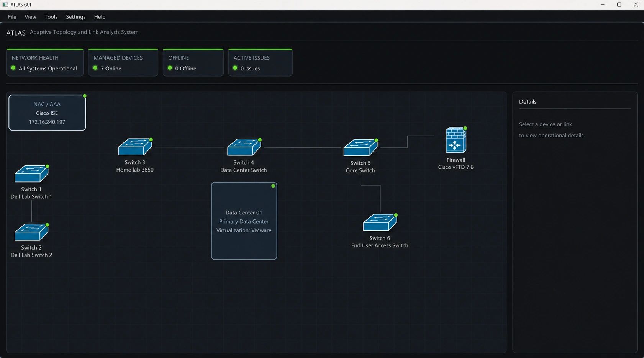Open the Active Issues card
This screenshot has height=358, width=644.
tap(261, 62)
